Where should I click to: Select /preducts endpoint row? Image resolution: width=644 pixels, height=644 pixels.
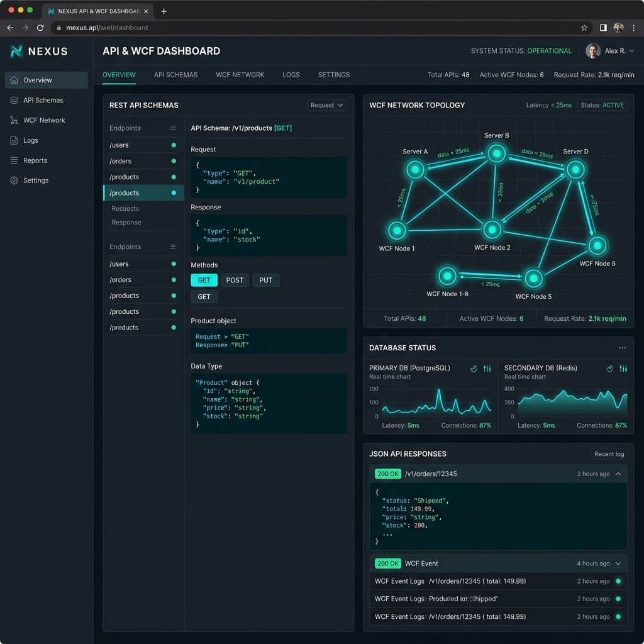(x=143, y=327)
